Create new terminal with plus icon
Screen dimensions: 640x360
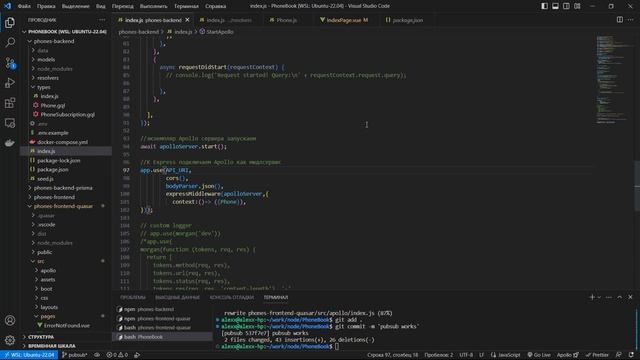[592, 297]
